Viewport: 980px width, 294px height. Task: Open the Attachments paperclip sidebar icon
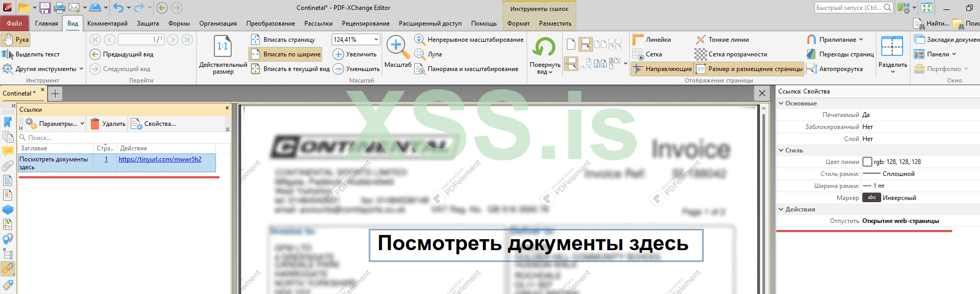[x=8, y=166]
